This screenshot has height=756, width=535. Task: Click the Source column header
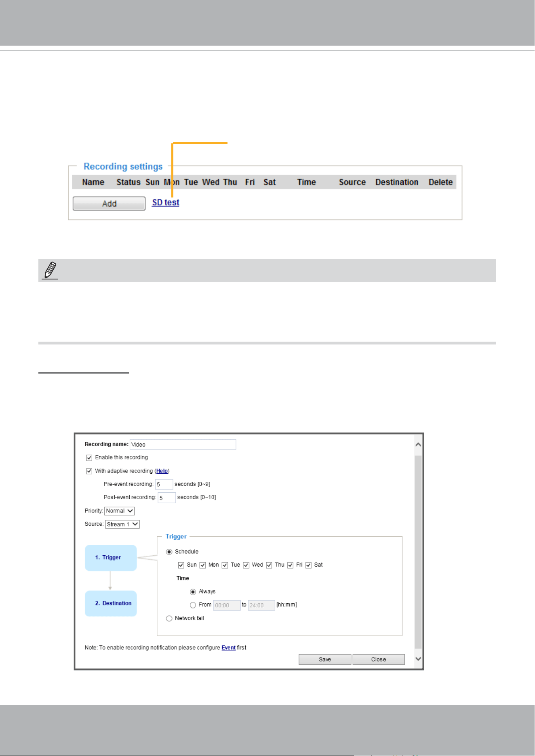[x=352, y=182]
